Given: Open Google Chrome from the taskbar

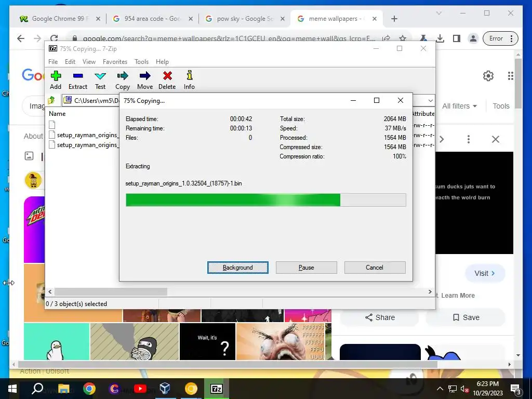Looking at the screenshot, I should 89,389.
